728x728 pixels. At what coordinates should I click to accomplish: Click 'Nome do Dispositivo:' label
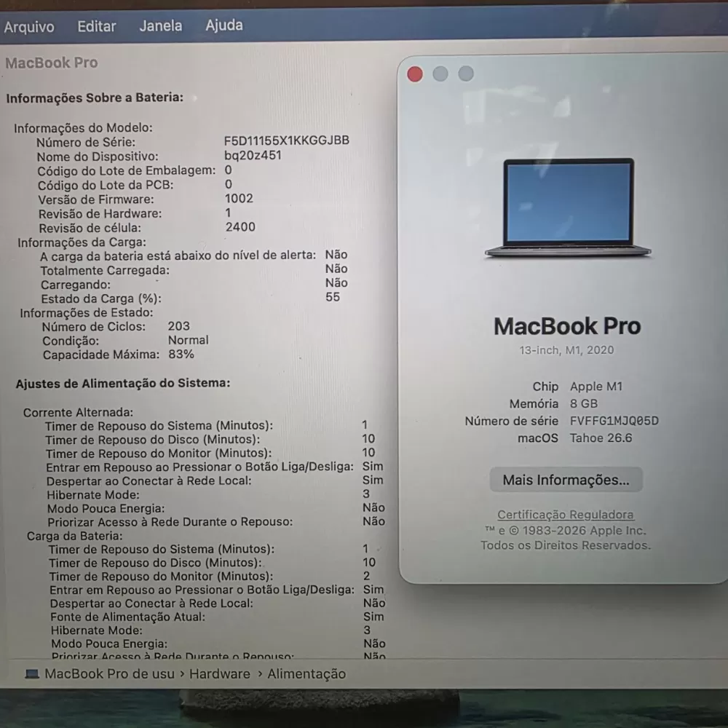[98, 157]
